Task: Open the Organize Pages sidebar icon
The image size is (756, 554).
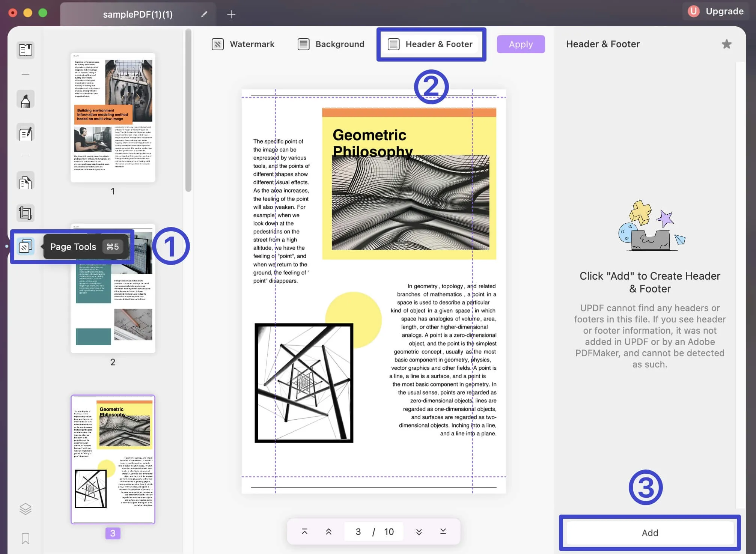Action: [25, 182]
